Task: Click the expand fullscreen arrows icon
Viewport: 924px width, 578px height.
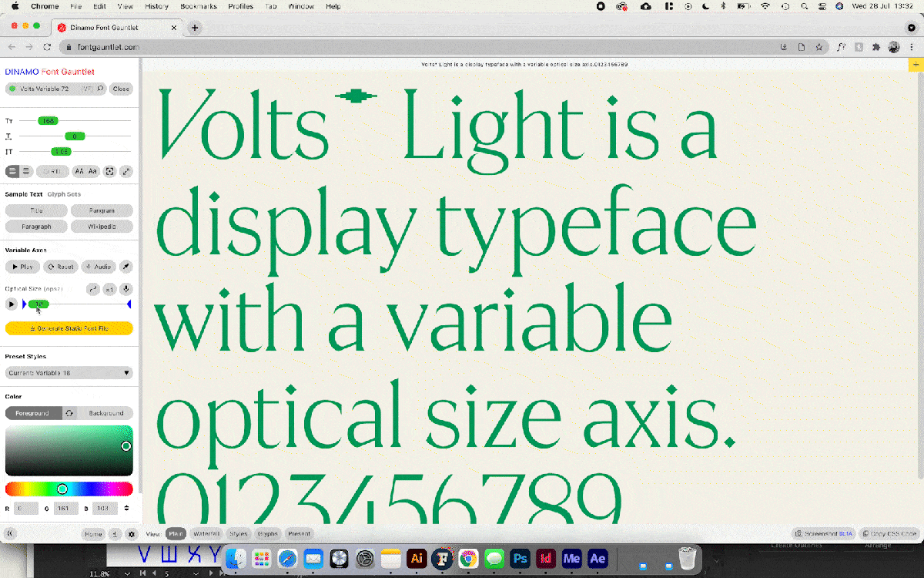Action: (127, 171)
